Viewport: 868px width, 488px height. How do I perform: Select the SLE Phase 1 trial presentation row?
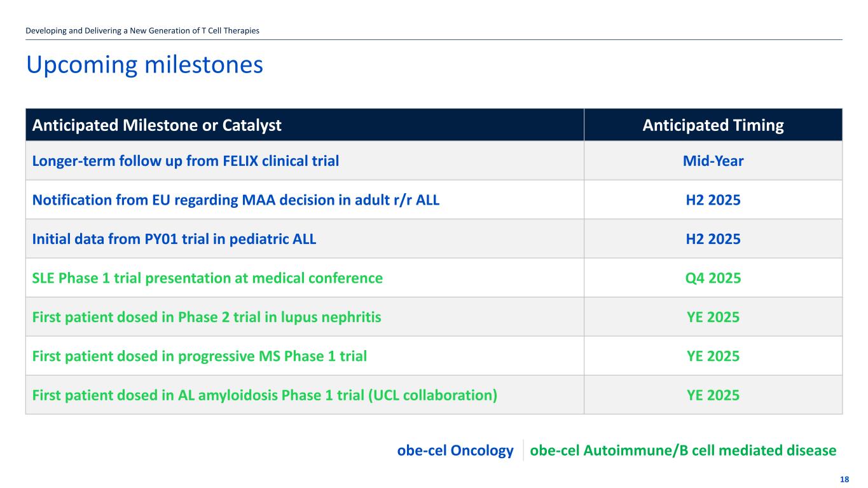[x=208, y=278]
